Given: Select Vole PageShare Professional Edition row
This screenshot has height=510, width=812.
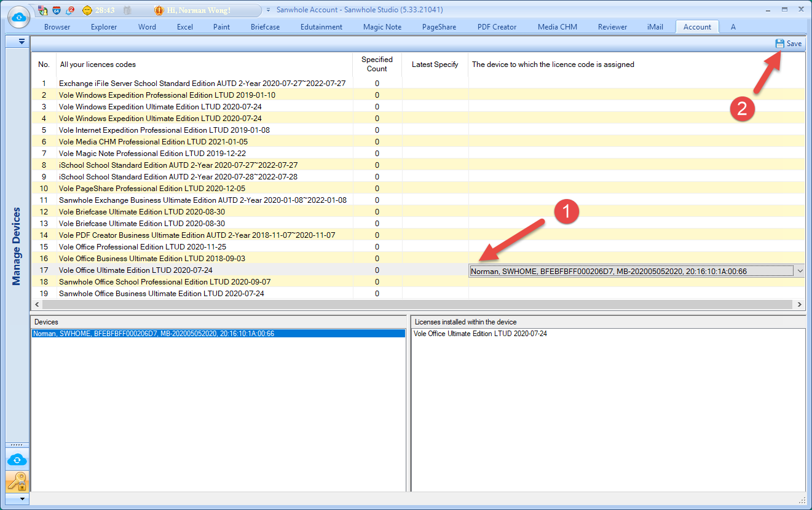Looking at the screenshot, I should [418, 189].
